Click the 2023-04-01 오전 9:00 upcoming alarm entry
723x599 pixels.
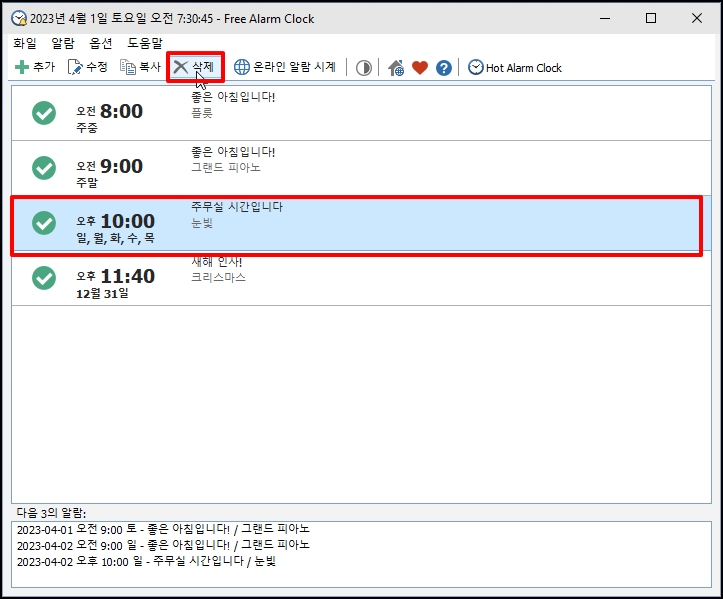(x=163, y=529)
